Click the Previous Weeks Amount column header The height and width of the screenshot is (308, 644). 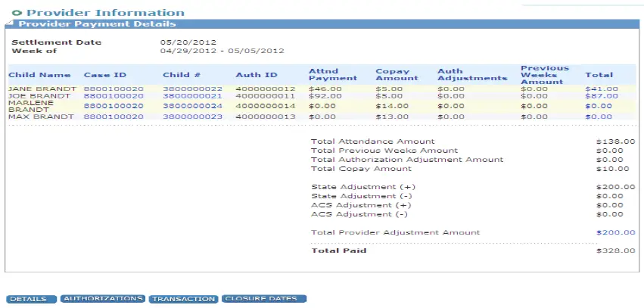coord(545,75)
